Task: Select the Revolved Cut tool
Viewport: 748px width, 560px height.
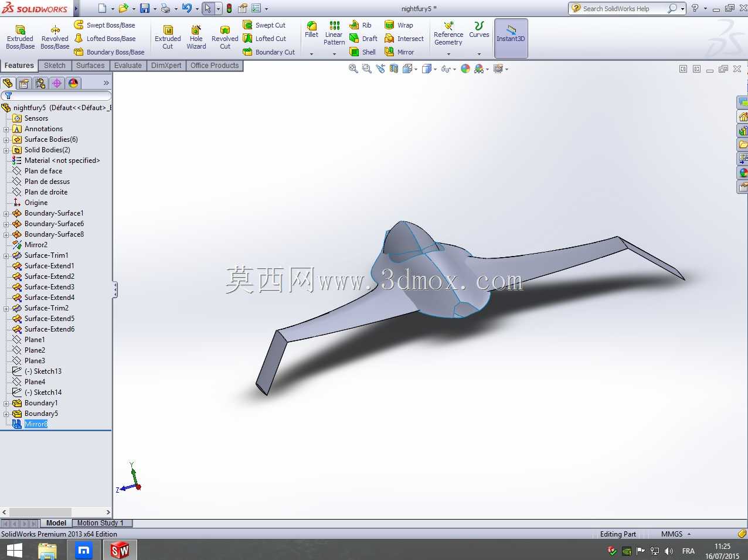Action: click(225, 37)
